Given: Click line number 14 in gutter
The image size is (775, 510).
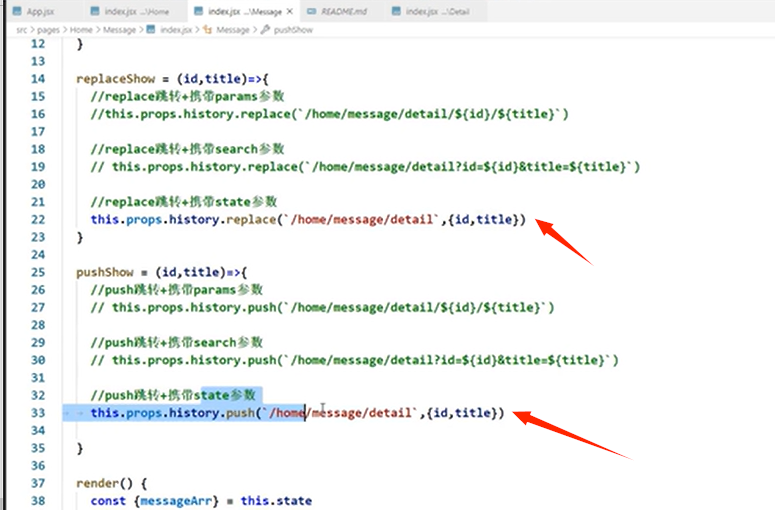Looking at the screenshot, I should click(x=38, y=79).
